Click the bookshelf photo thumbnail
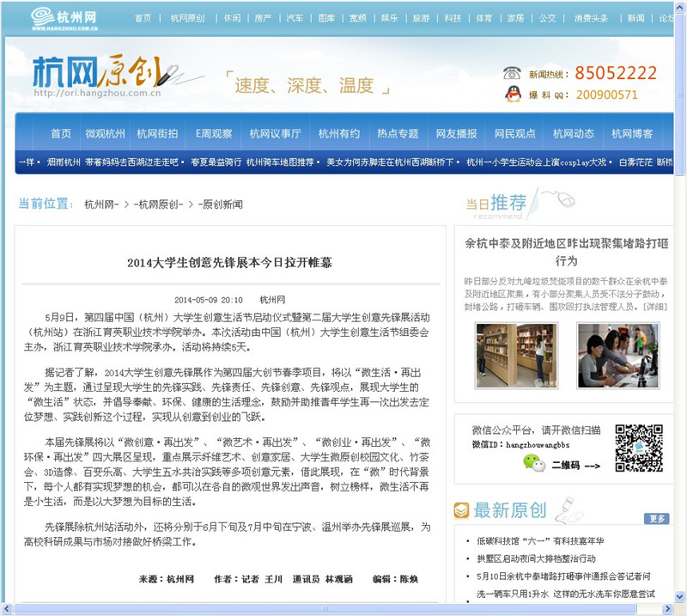Image resolution: width=687 pixels, height=616 pixels. [514, 355]
